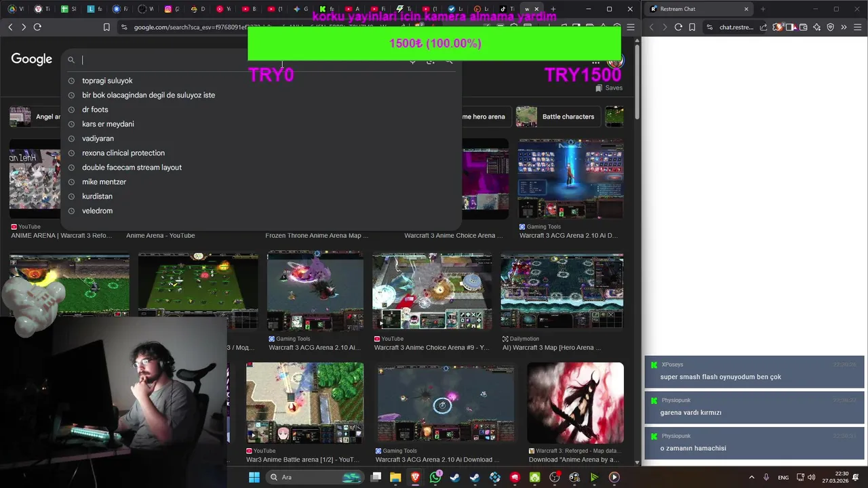868x488 pixels.
Task: Click chat message 'super smash flash oynuyodum ben çok'
Action: [720, 377]
